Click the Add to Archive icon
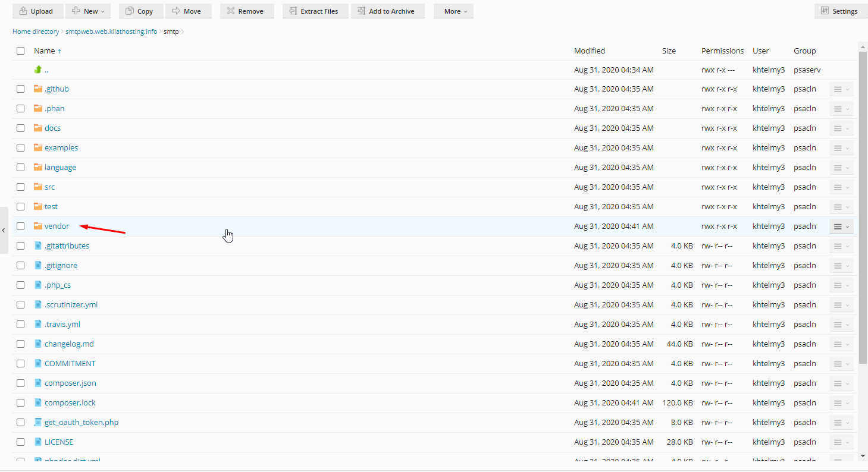This screenshot has width=868, height=472. pyautogui.click(x=360, y=11)
